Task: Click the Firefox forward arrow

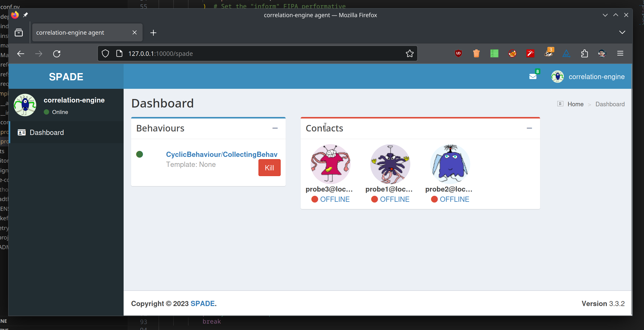Action: 38,53
